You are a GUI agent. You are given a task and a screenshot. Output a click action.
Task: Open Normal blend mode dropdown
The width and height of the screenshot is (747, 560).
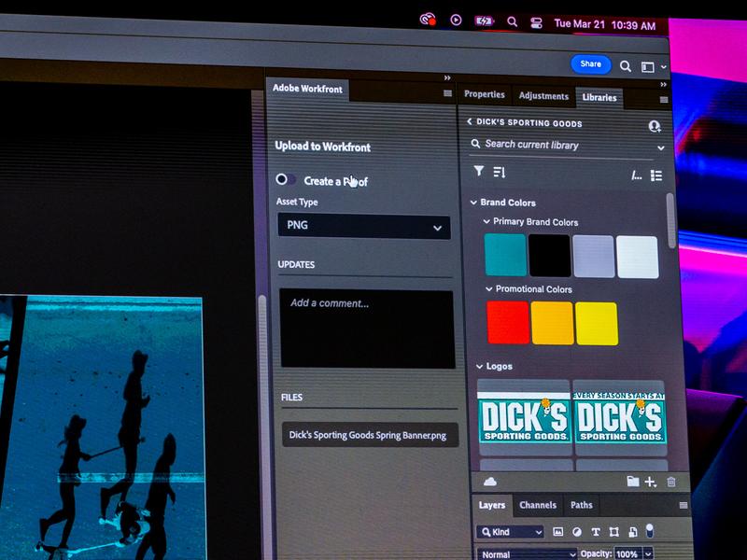[527, 554]
